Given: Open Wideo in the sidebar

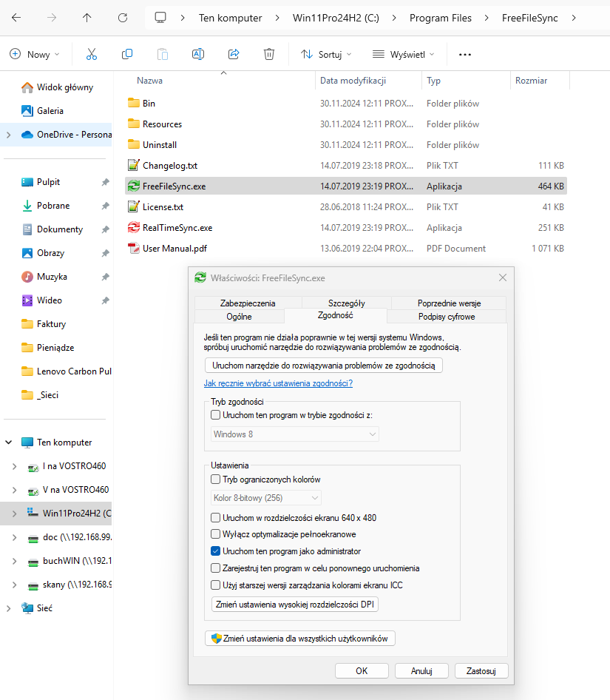Looking at the screenshot, I should 41,300.
